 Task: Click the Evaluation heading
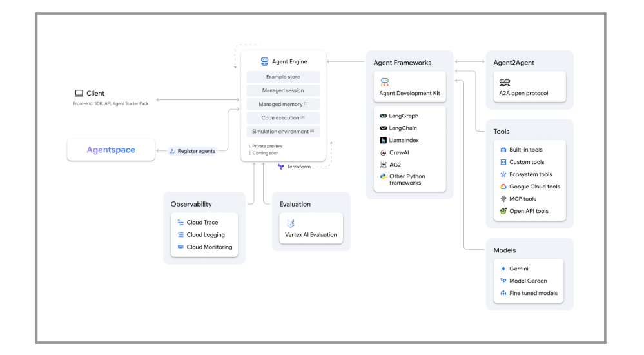click(295, 204)
